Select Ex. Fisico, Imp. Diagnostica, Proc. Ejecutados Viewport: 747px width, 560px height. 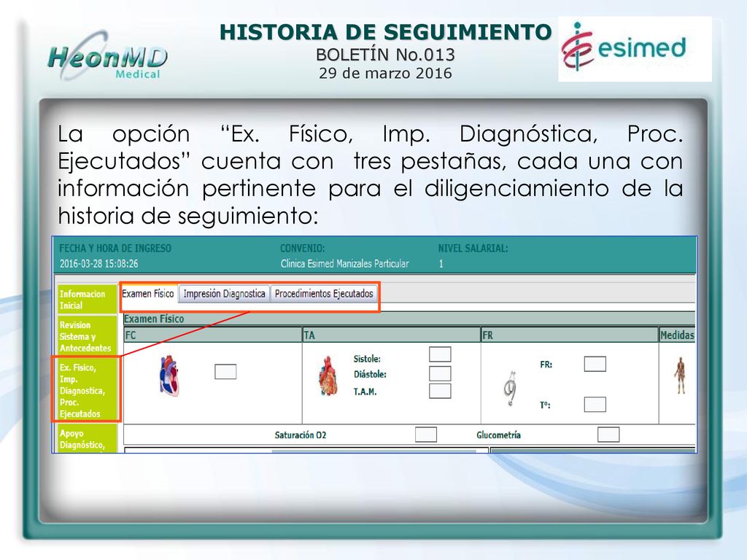pyautogui.click(x=88, y=390)
